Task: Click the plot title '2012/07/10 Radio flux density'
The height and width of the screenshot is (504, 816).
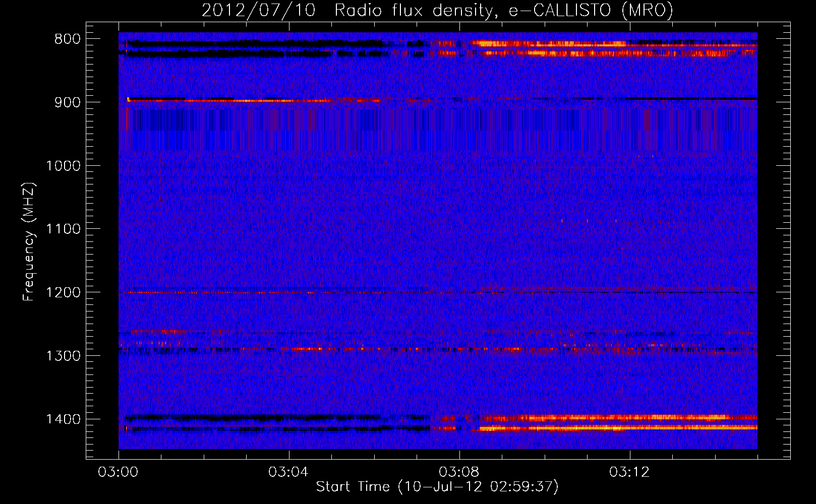Action: [x=437, y=10]
